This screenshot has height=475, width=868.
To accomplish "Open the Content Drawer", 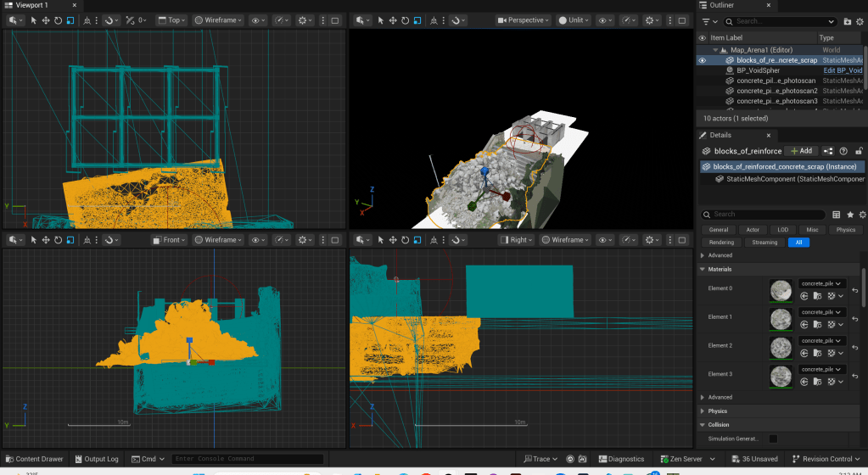I will coord(33,459).
